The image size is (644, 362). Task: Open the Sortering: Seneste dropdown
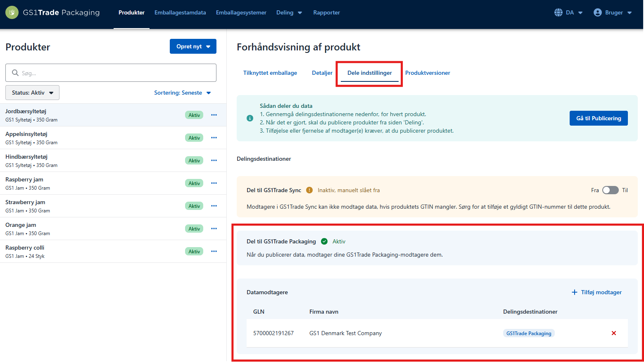tap(183, 93)
